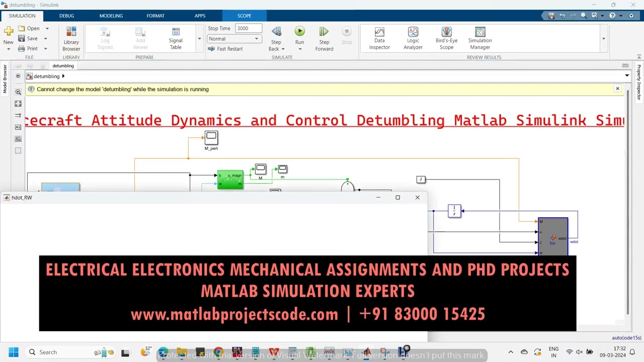The image size is (644, 362).
Task: Click the Stop Time input field
Action: tap(249, 28)
